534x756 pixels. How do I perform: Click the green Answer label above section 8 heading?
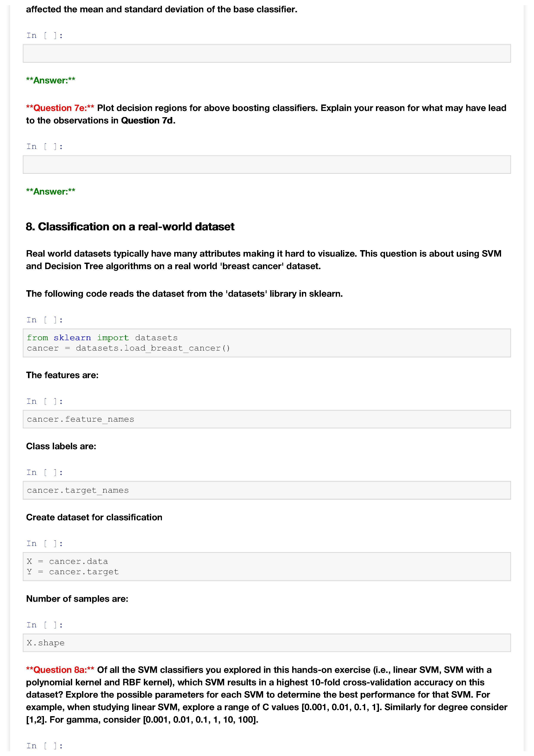(51, 191)
